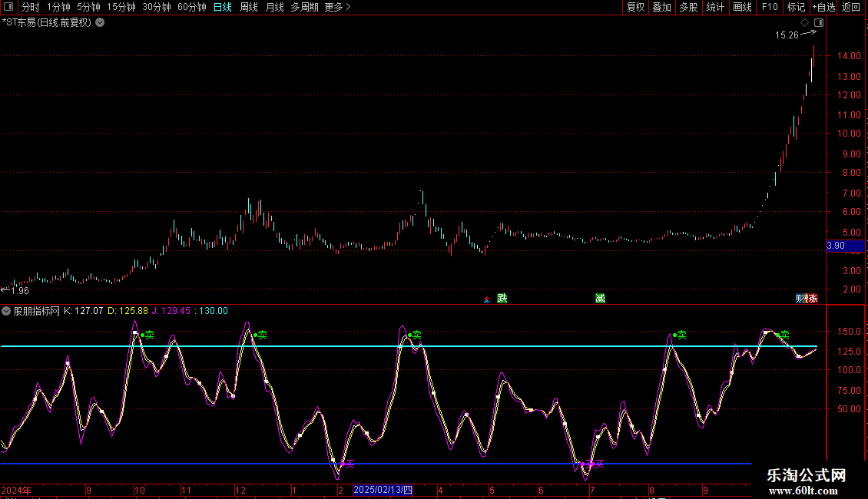The height and width of the screenshot is (499, 868).
Task: Click the highlighted 2025/02/13 date label
Action: pyautogui.click(x=383, y=490)
